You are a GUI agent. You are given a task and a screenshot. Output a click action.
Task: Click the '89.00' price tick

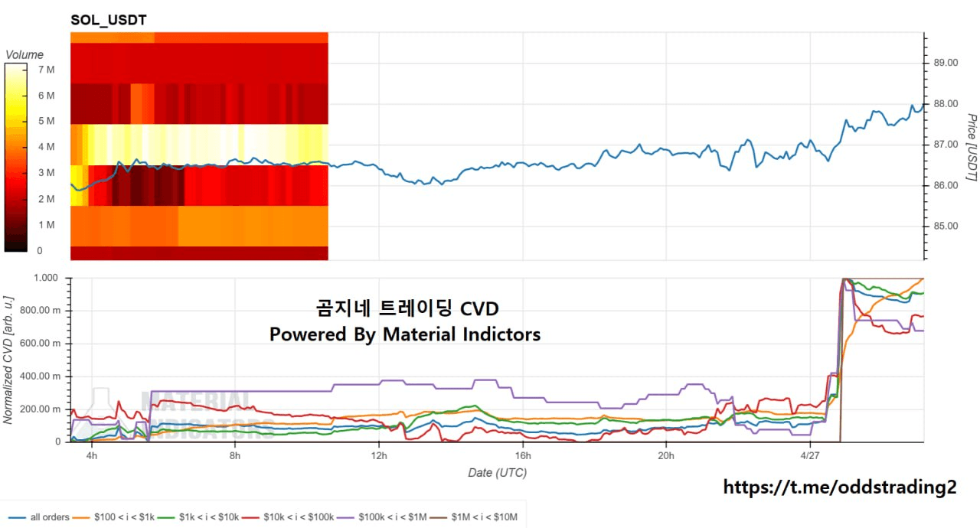(946, 63)
